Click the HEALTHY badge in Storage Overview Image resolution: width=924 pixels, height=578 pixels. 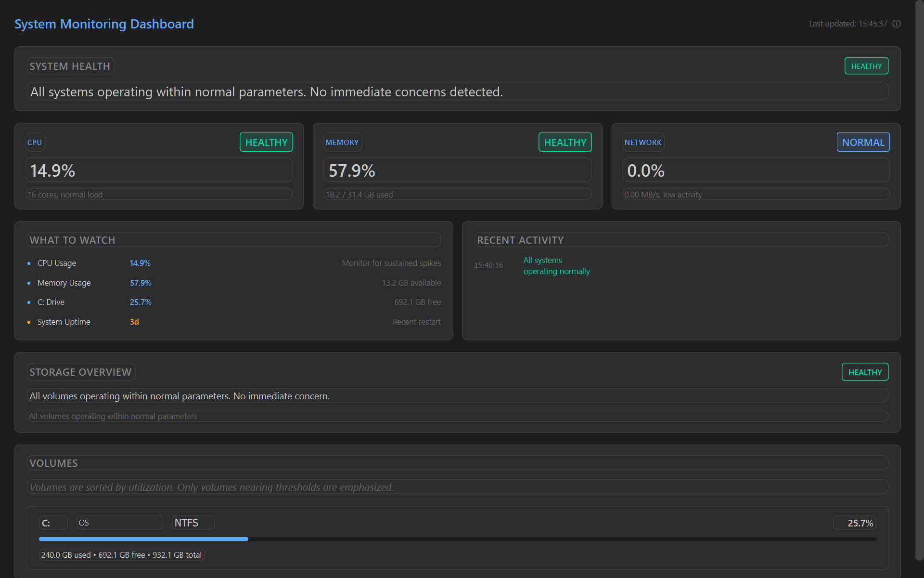(x=865, y=371)
